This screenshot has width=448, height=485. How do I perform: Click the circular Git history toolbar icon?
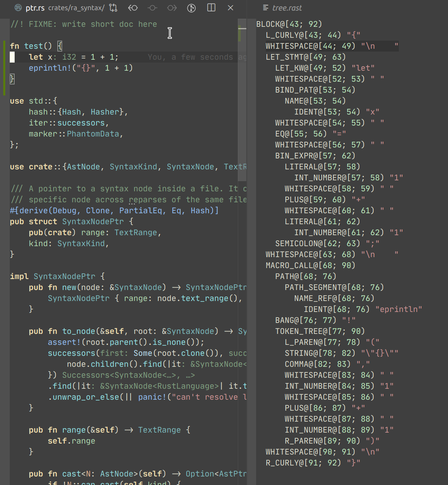tap(191, 8)
